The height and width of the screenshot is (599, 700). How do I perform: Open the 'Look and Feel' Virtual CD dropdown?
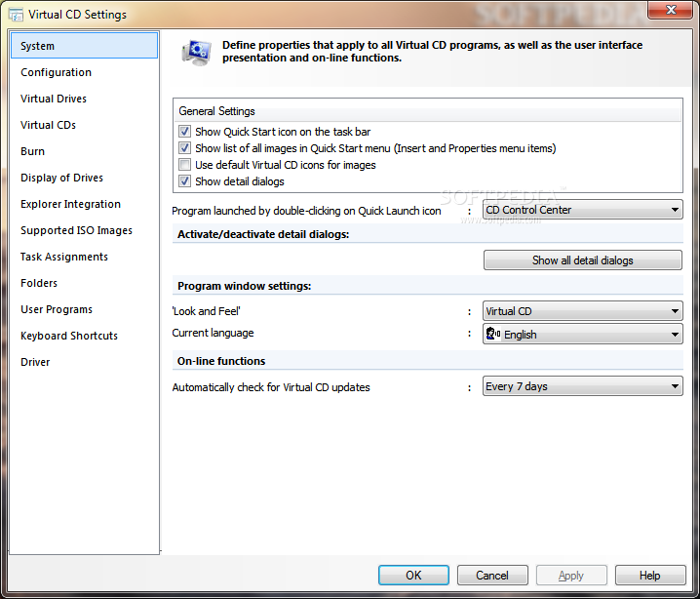[x=583, y=311]
